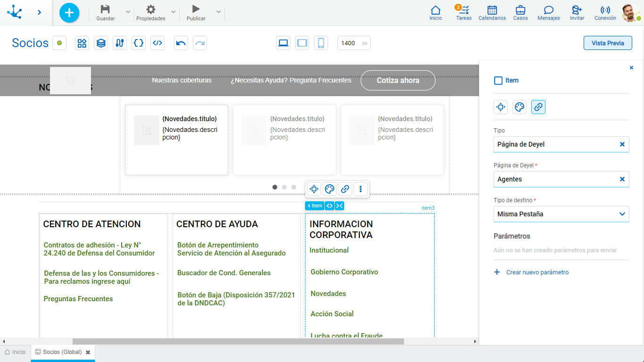The width and height of the screenshot is (644, 362).
Task: Open the palette style tab in side panel
Action: click(520, 107)
